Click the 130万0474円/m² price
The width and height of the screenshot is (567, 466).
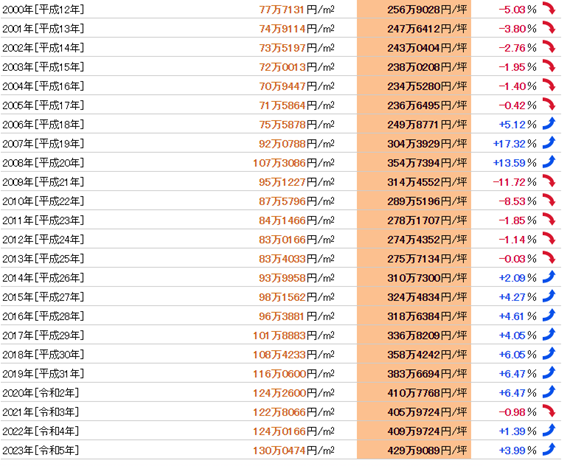pos(294,450)
